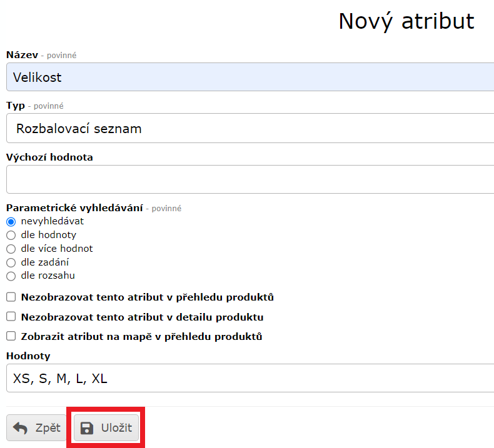Choose the "dle hodnoty" search option

(x=11, y=235)
